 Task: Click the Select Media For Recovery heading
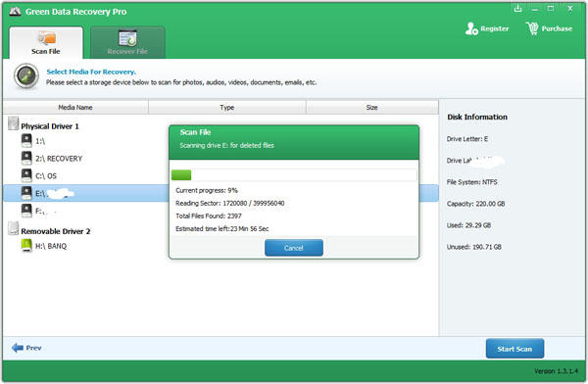91,72
